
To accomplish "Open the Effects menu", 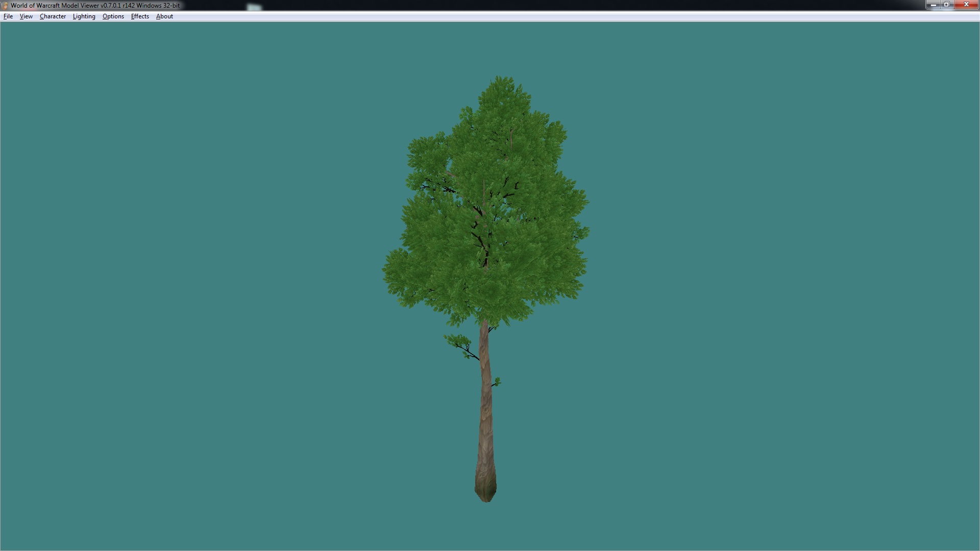I will tap(140, 16).
